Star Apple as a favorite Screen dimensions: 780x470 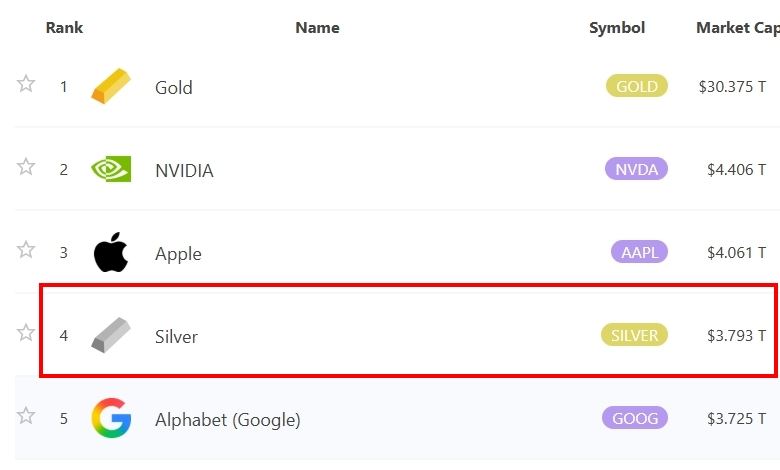coord(26,249)
